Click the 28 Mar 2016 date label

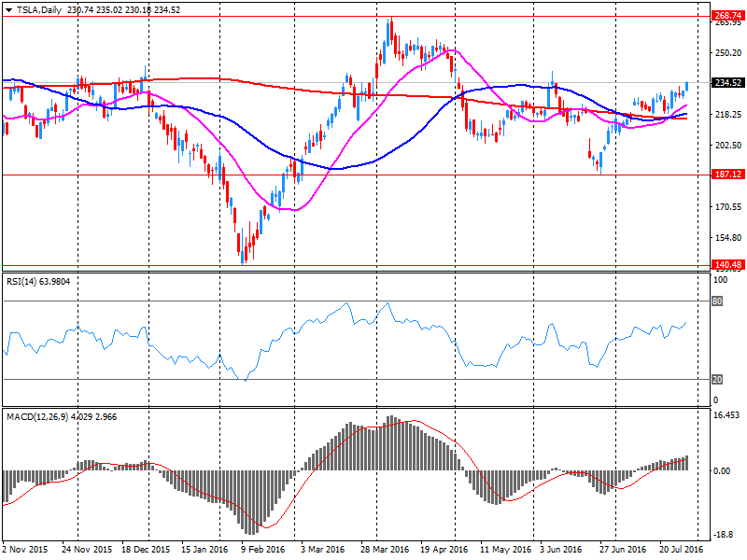(385, 550)
